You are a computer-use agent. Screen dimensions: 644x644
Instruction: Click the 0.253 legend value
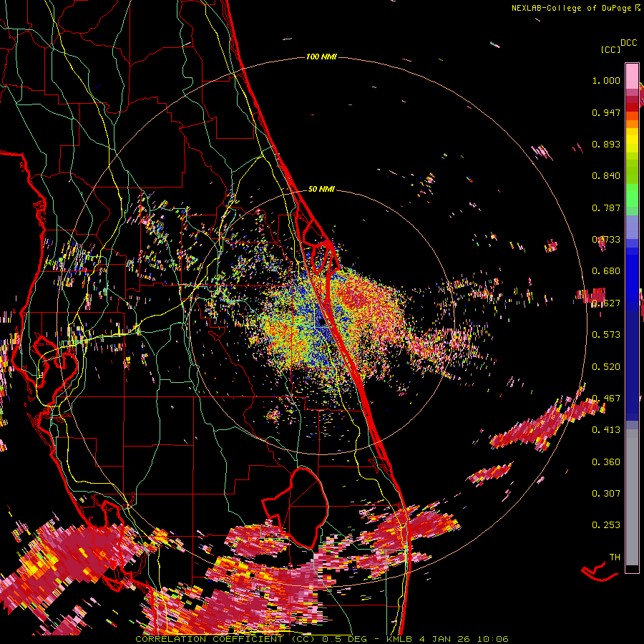pos(606,525)
